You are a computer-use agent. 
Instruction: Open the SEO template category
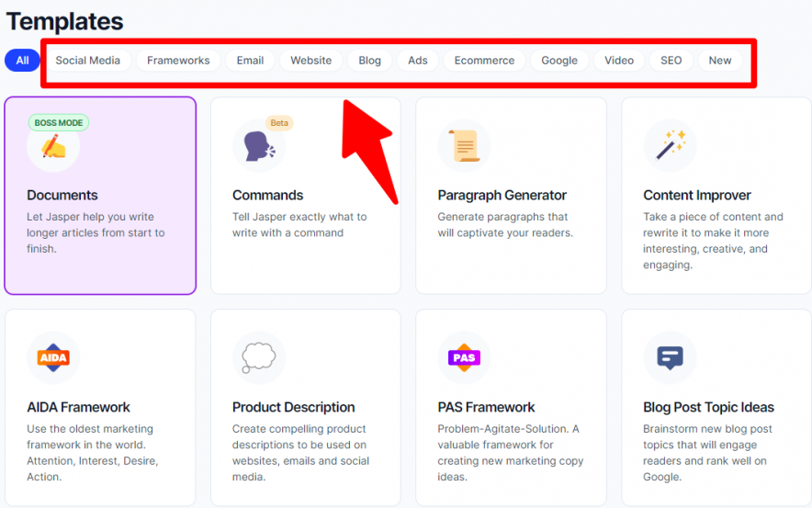click(671, 61)
